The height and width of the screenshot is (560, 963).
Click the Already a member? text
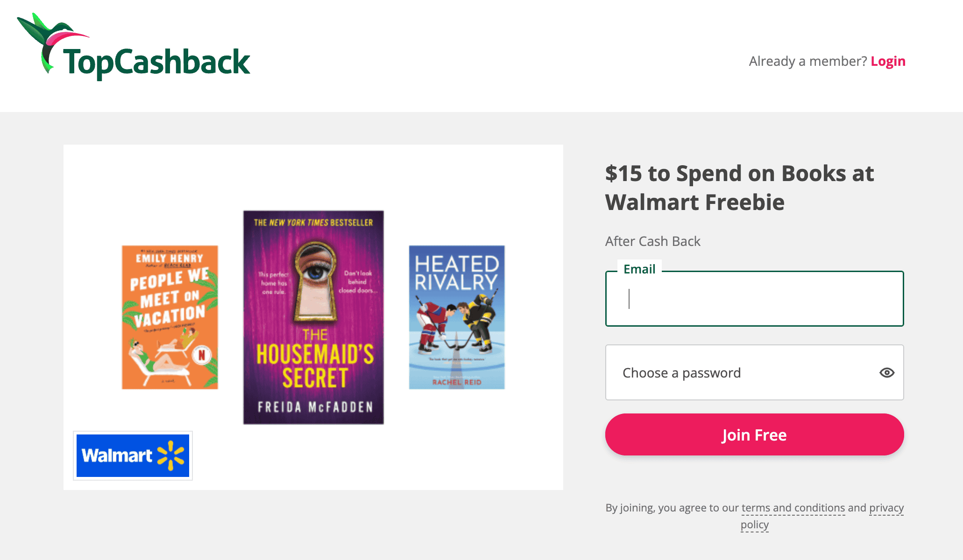807,61
